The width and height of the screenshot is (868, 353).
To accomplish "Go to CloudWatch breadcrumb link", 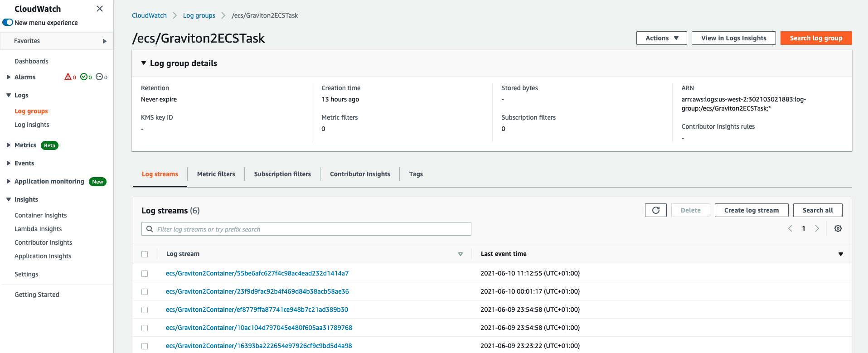I will (149, 15).
